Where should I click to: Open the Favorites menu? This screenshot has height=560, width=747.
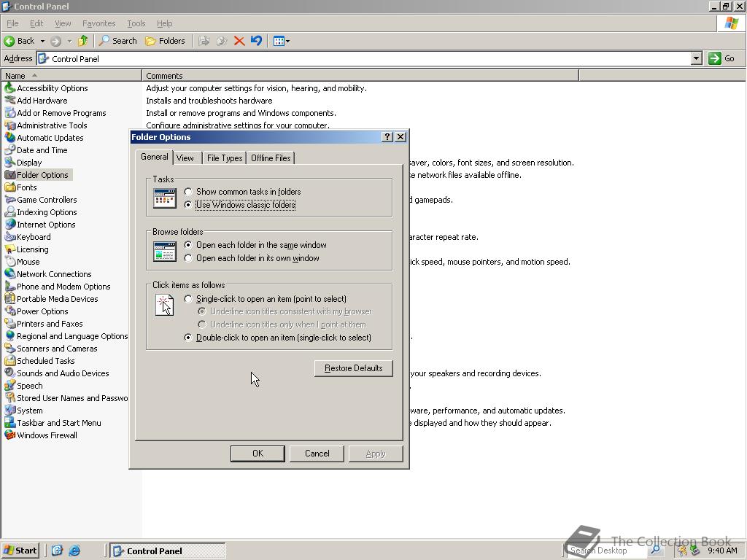coord(98,23)
